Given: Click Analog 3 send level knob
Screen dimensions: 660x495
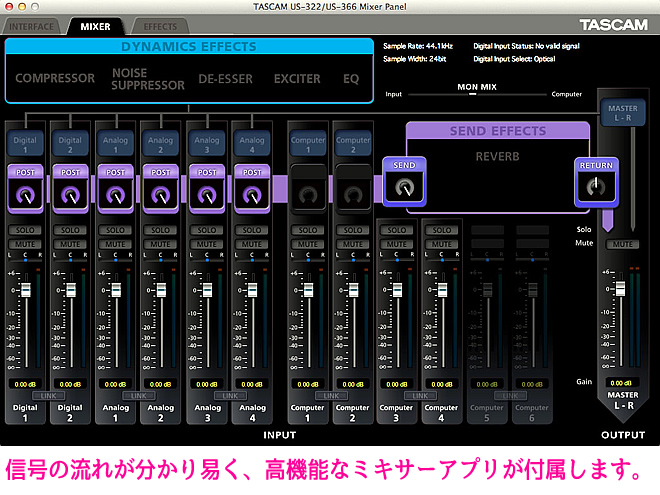Looking at the screenshot, I should tap(207, 195).
